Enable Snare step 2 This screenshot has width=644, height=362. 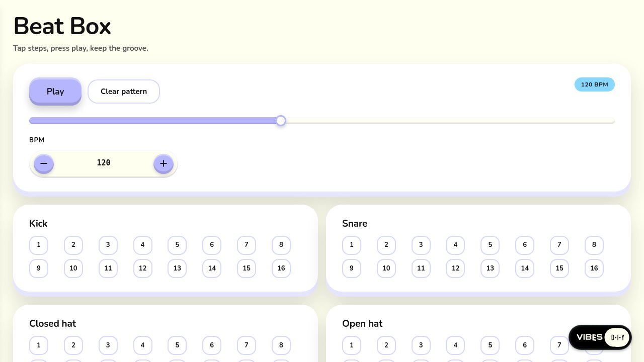click(x=386, y=245)
